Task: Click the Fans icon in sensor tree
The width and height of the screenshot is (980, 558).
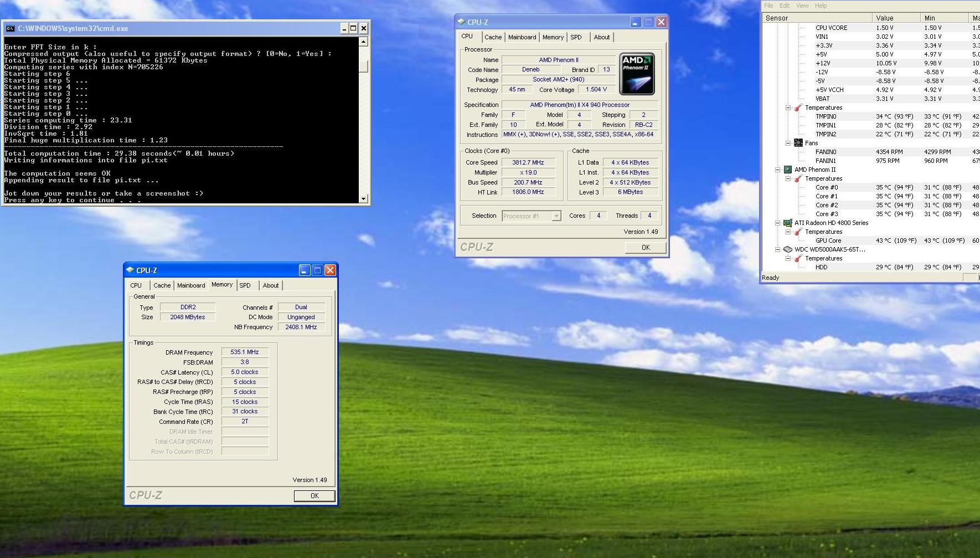Action: (798, 143)
